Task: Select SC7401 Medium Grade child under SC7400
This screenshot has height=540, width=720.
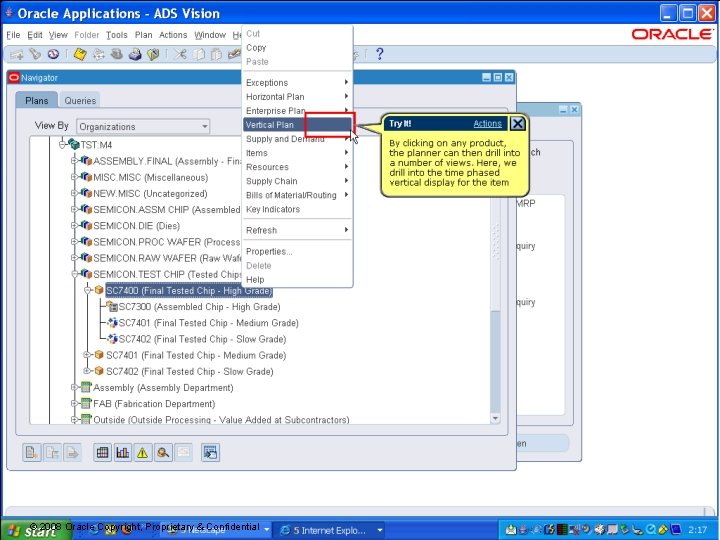Action: pos(208,323)
